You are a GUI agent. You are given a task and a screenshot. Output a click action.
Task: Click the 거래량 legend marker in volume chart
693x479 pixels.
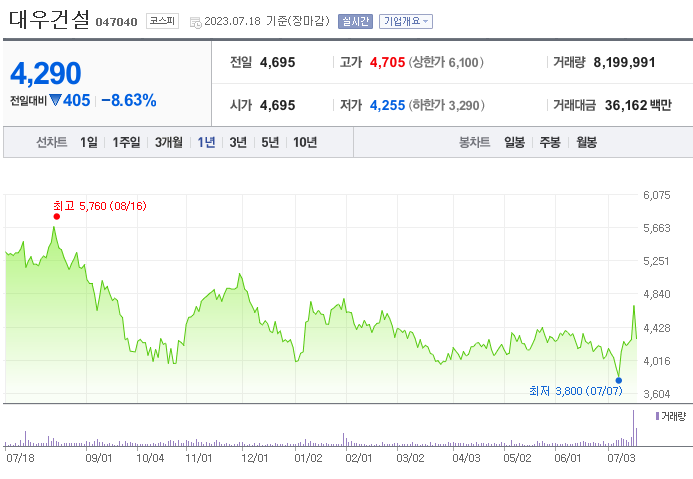pyautogui.click(x=657, y=416)
